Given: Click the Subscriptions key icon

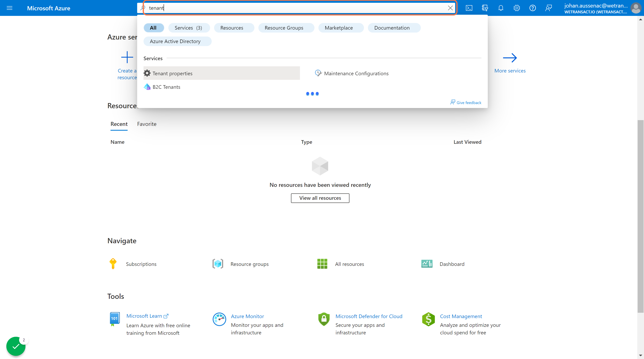Looking at the screenshot, I should pos(113,264).
